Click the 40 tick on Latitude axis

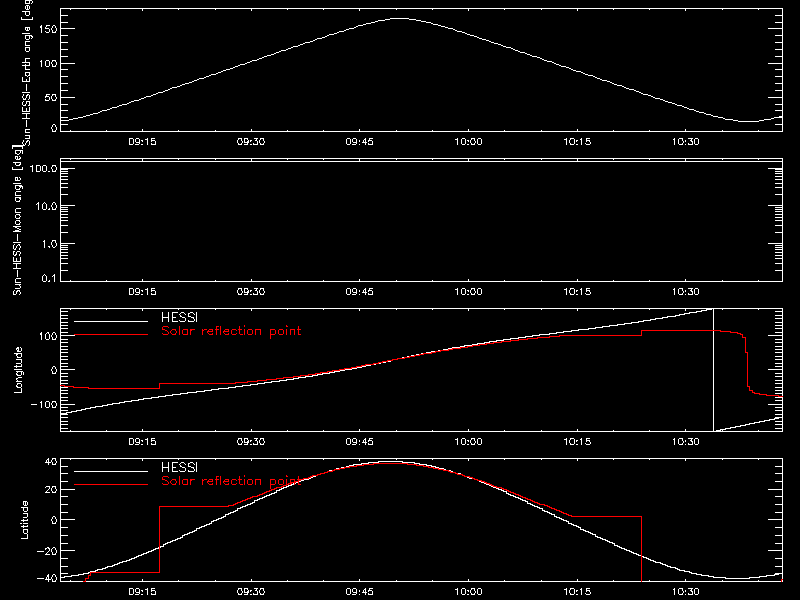(x=51, y=462)
